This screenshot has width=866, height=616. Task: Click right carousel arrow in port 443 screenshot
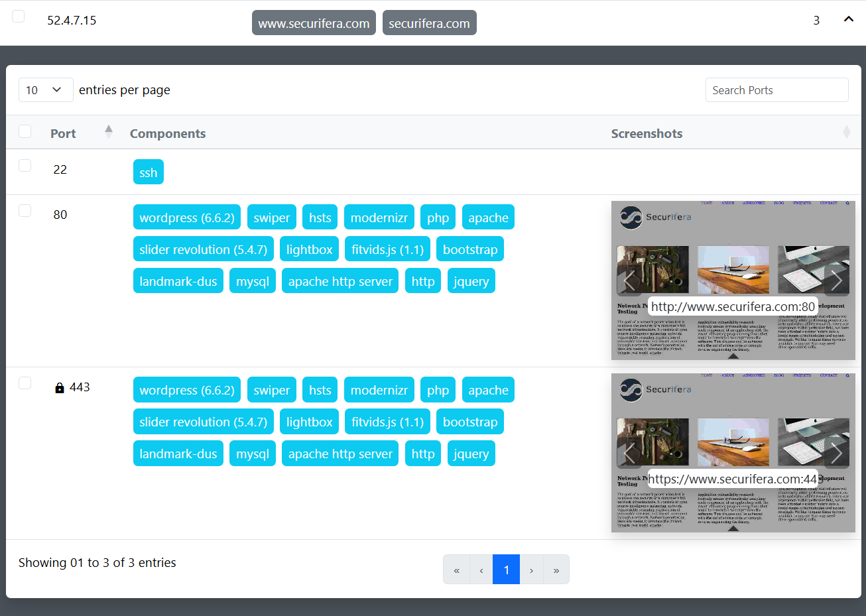[x=837, y=454]
